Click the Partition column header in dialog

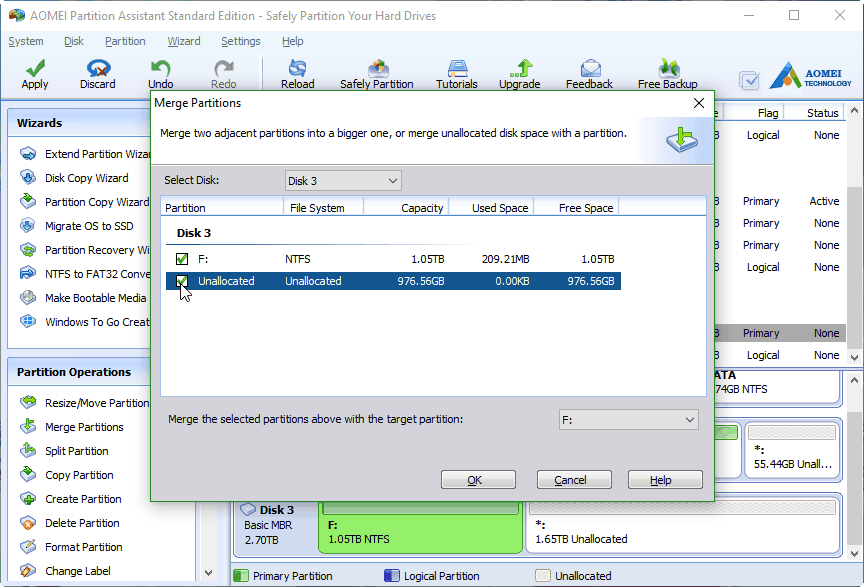(222, 208)
